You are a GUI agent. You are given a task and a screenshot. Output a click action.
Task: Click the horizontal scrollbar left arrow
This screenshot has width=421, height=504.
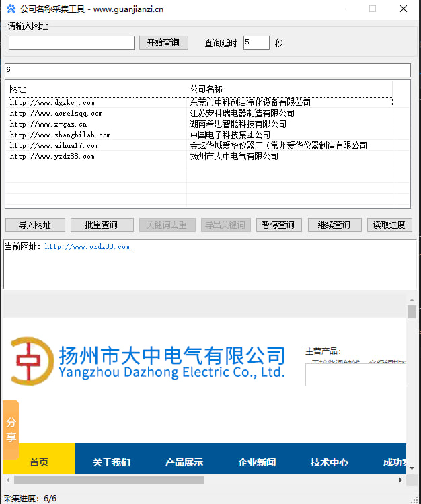pyautogui.click(x=8, y=480)
